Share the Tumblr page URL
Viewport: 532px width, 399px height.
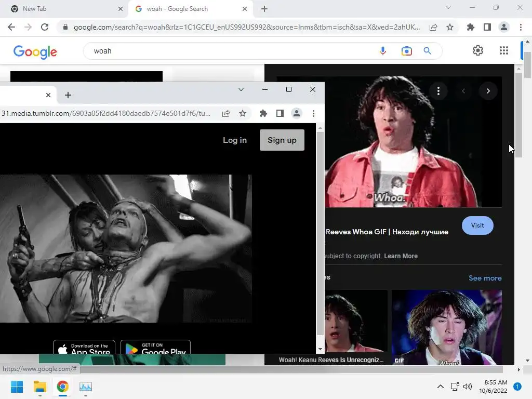pyautogui.click(x=226, y=113)
